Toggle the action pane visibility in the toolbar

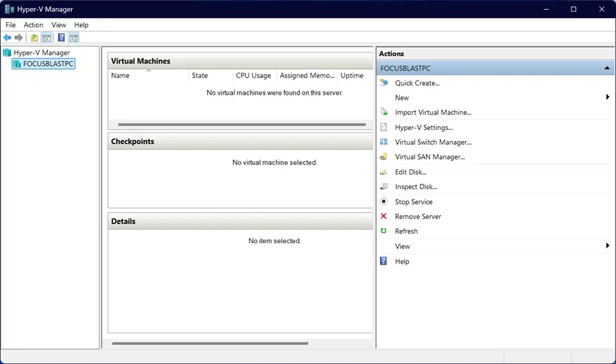coord(73,37)
